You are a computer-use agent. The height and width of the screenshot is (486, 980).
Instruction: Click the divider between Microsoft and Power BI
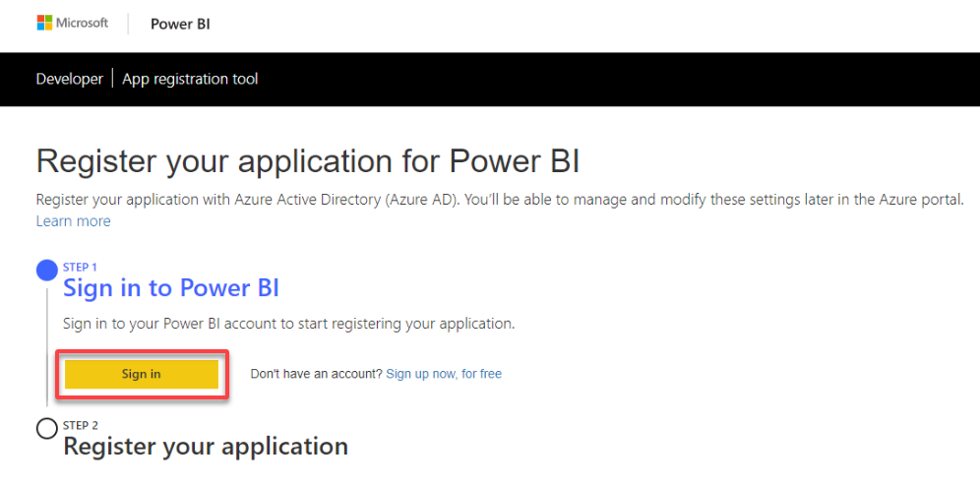(x=128, y=24)
